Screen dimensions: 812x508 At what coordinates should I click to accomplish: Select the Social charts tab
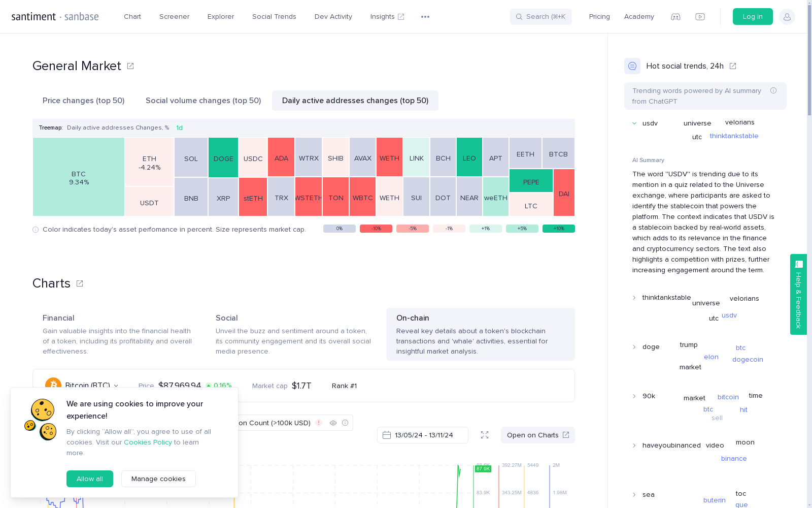[293, 334]
